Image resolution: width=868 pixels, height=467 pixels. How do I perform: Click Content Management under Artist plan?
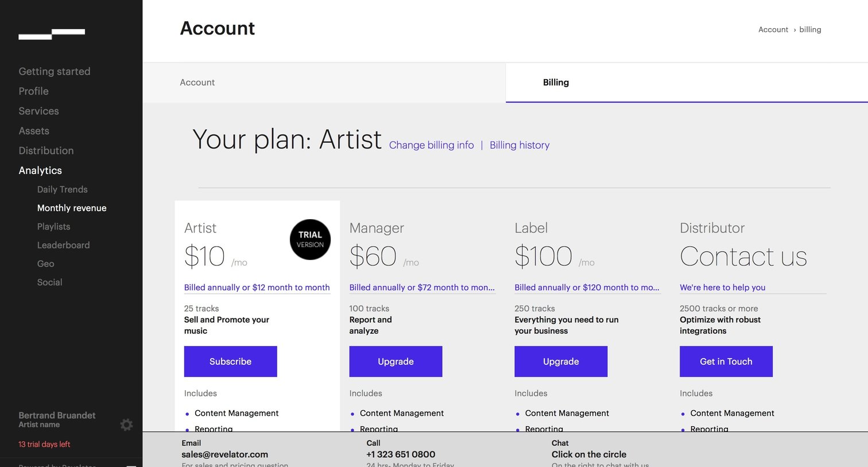click(x=237, y=413)
